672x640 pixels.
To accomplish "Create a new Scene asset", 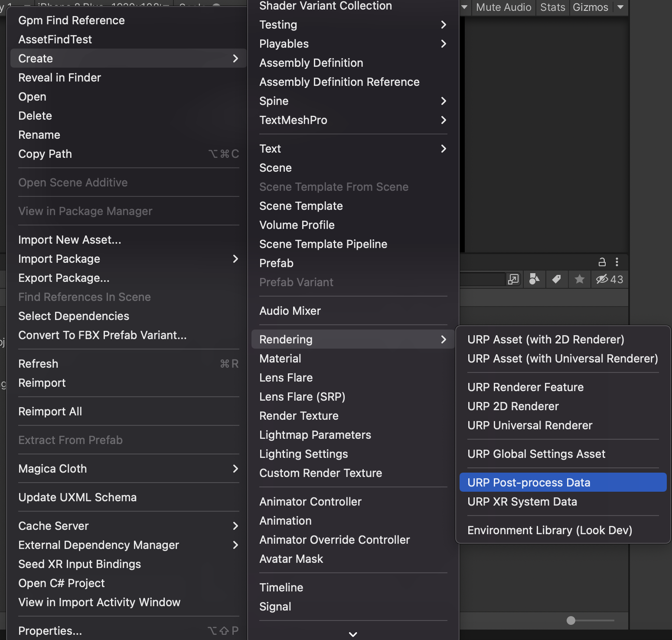I will [353, 168].
